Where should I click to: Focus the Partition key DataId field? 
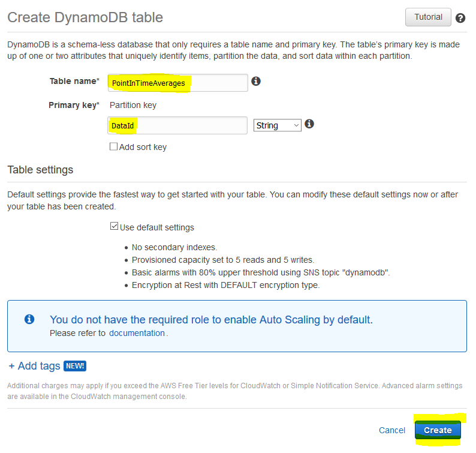(x=177, y=125)
